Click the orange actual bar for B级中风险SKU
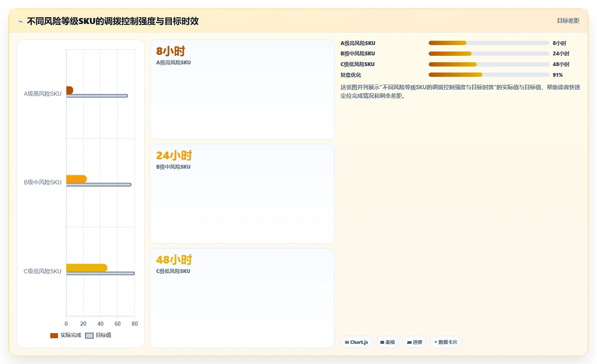597x364 pixels. pos(76,179)
